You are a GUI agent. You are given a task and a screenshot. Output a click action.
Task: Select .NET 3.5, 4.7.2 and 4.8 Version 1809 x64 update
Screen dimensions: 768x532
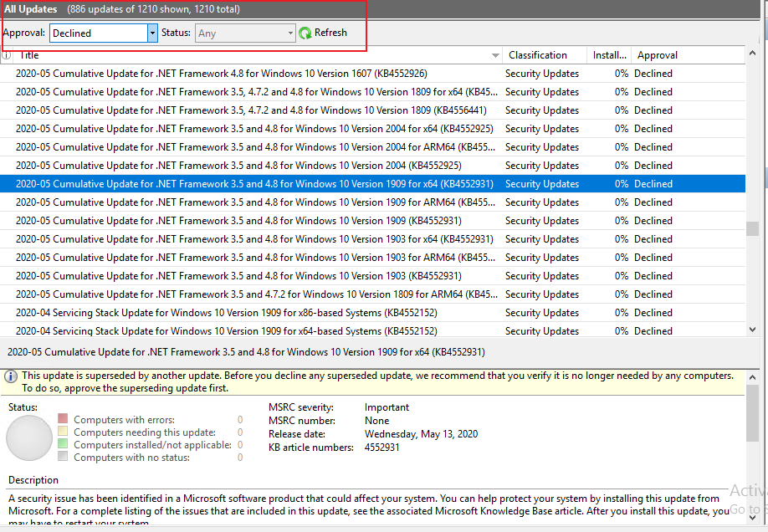click(373, 92)
